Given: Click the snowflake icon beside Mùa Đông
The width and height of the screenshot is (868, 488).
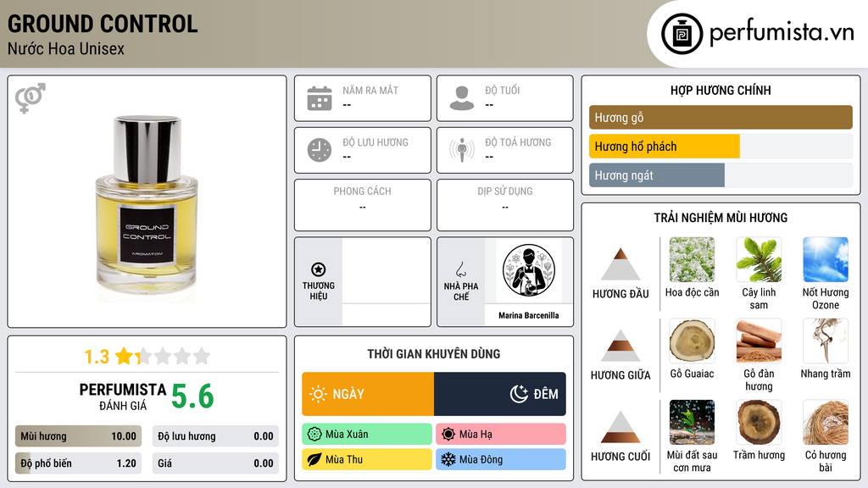Looking at the screenshot, I should [448, 459].
